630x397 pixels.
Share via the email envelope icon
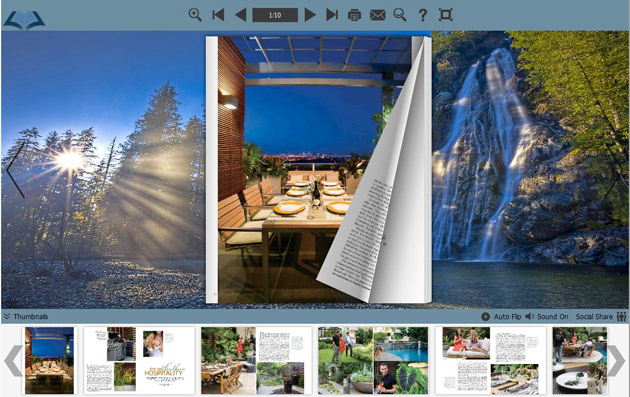(378, 15)
